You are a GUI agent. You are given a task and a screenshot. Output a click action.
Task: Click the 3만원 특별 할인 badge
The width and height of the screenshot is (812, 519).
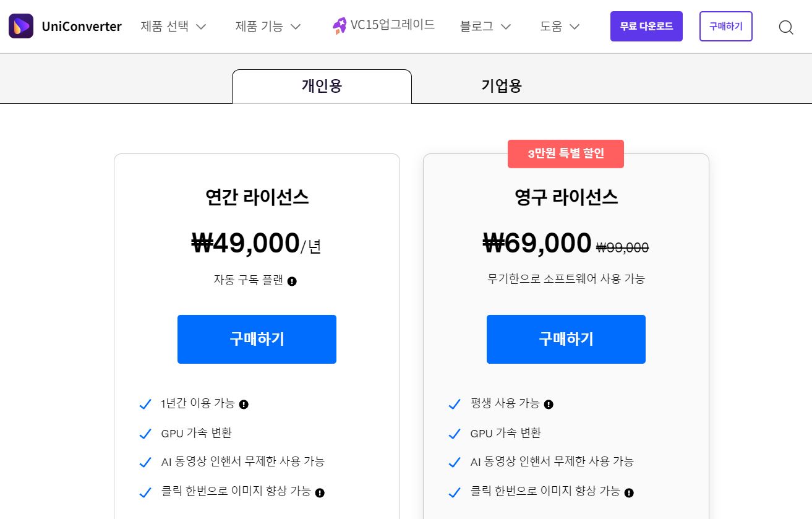(x=565, y=153)
